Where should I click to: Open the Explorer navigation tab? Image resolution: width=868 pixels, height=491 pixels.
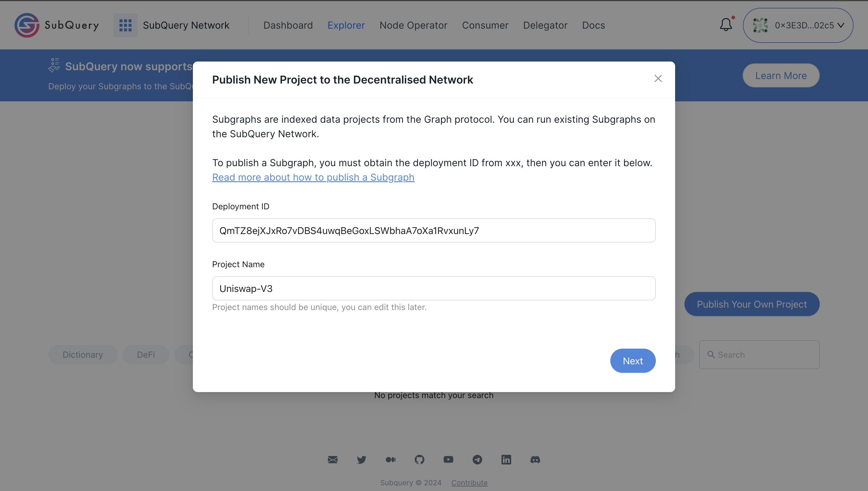point(346,25)
